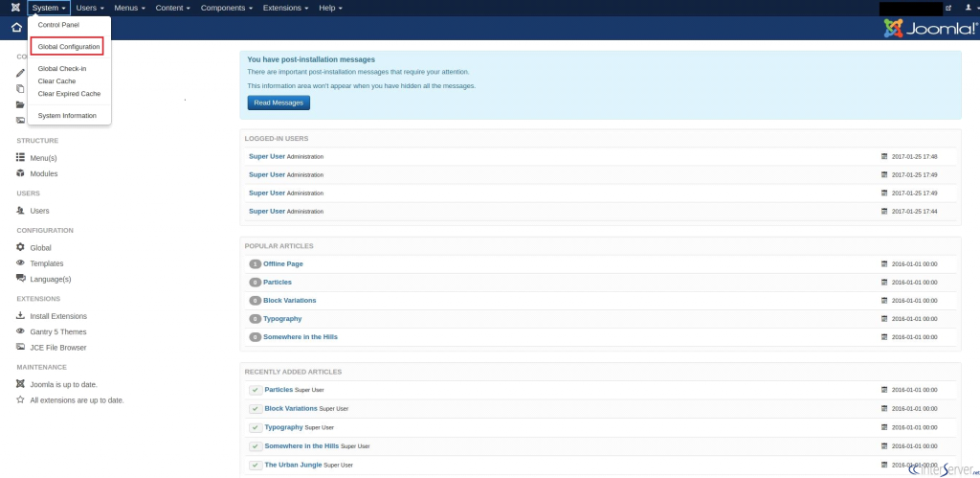Click the calendar icon next to 2017-01-25 17:48

(883, 156)
